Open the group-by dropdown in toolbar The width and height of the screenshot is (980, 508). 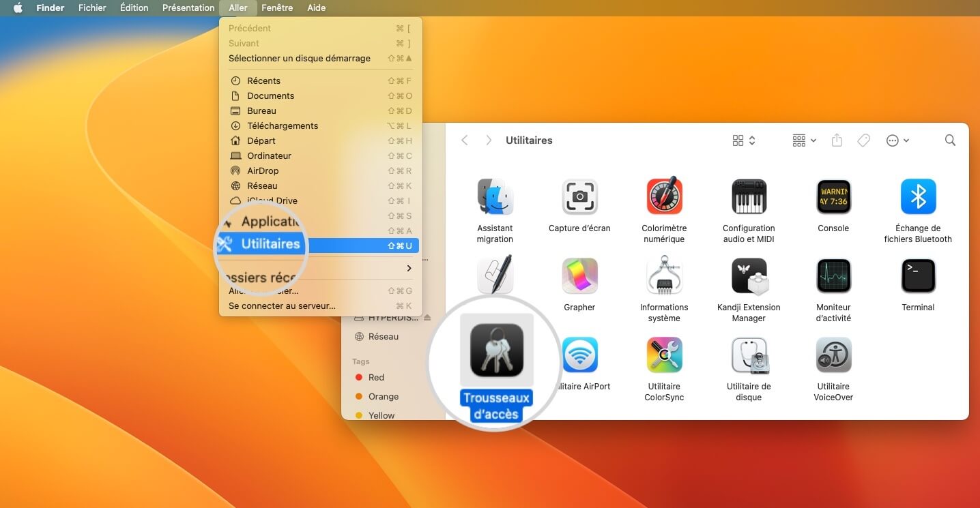point(805,140)
